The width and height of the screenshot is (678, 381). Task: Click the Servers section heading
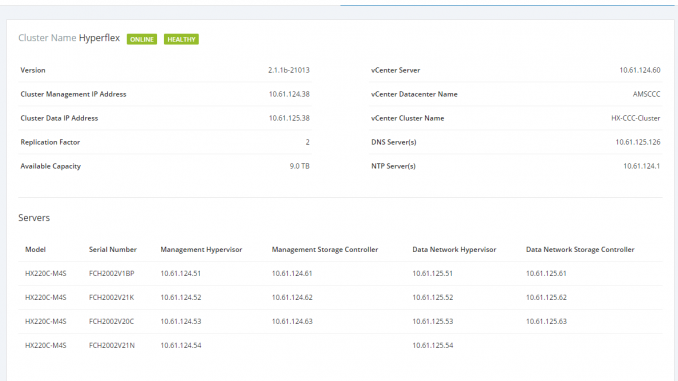click(34, 218)
